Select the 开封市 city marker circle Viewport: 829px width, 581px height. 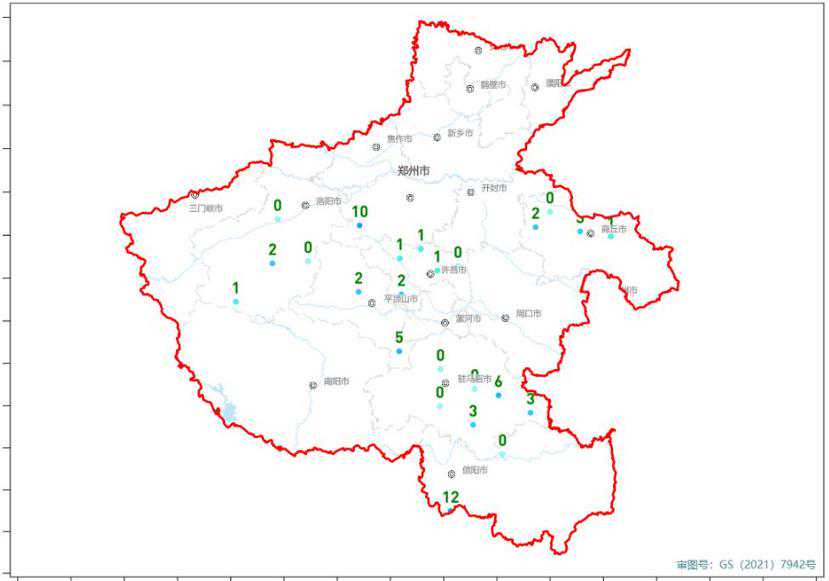471,192
